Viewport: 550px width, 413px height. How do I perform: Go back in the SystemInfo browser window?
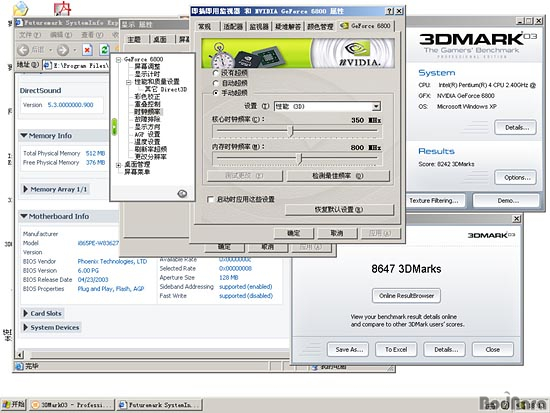(x=23, y=50)
